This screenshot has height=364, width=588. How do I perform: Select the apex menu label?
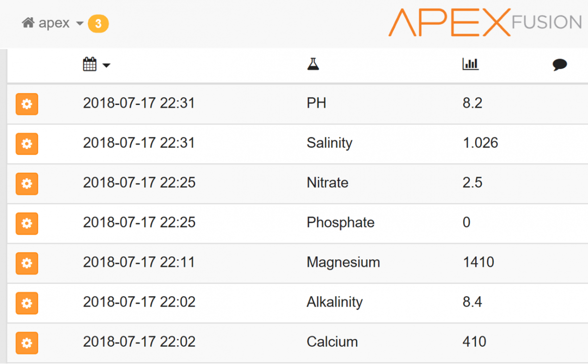tap(54, 23)
